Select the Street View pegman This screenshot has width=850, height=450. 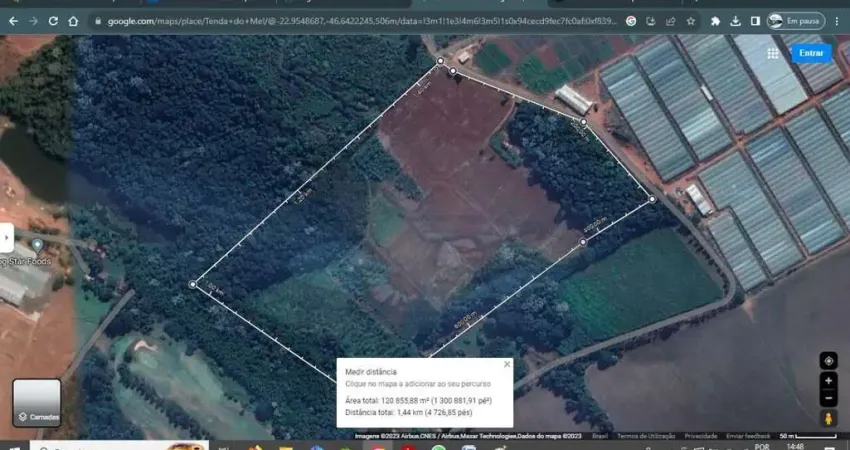pos(828,419)
